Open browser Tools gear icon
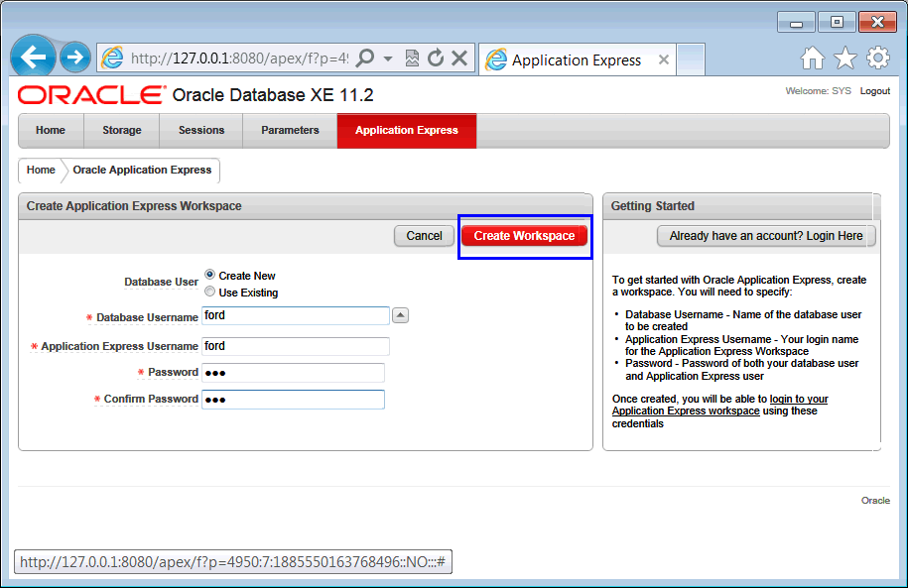This screenshot has width=908, height=588. pos(878,58)
